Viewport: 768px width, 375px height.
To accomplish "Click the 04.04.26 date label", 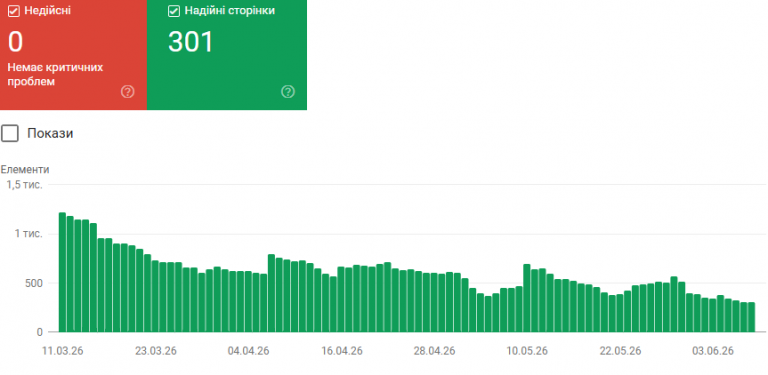I will [248, 351].
